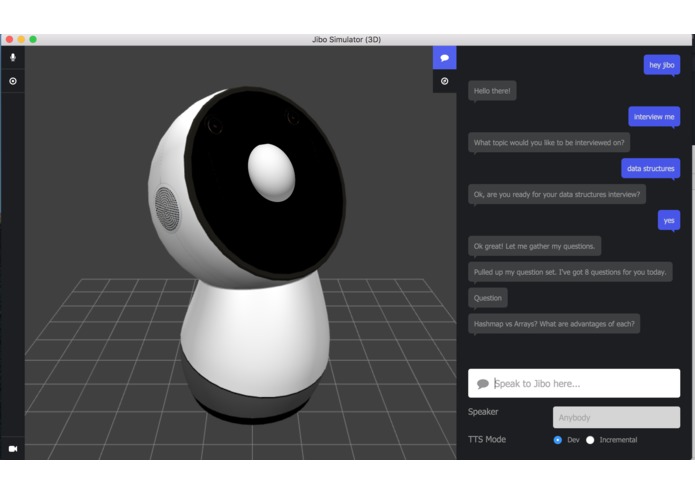Click 'Ok, are you ready' message

[x=557, y=194]
